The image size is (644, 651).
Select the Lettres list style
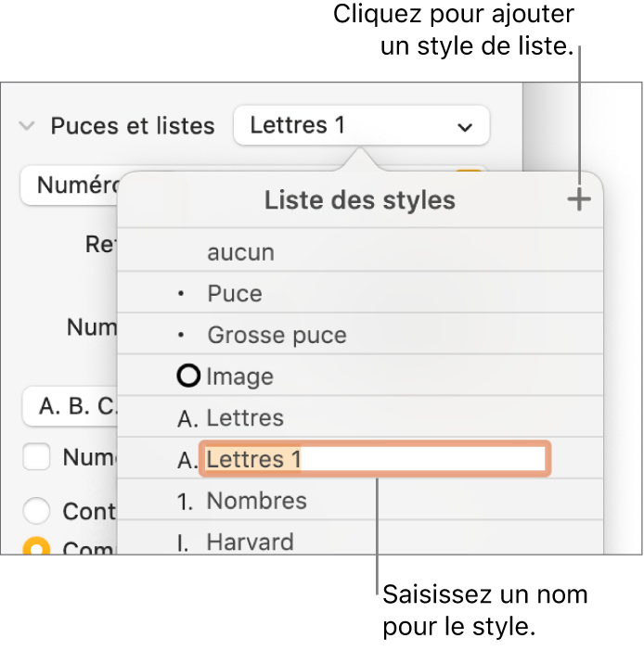[x=245, y=418]
